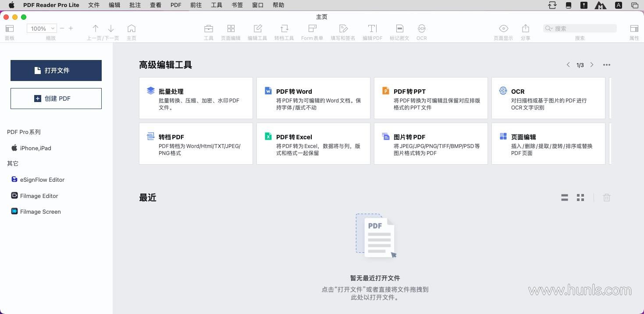Switch recent files to list view

click(565, 198)
